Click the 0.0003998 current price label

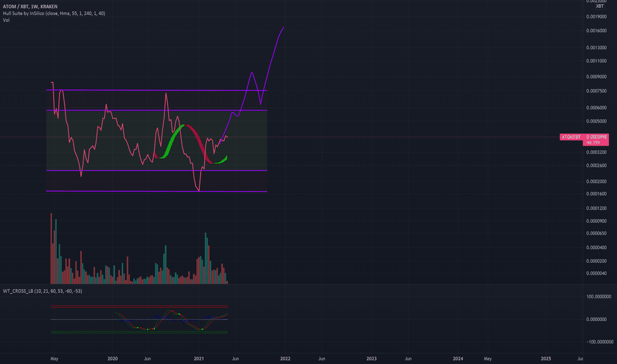pyautogui.click(x=596, y=137)
